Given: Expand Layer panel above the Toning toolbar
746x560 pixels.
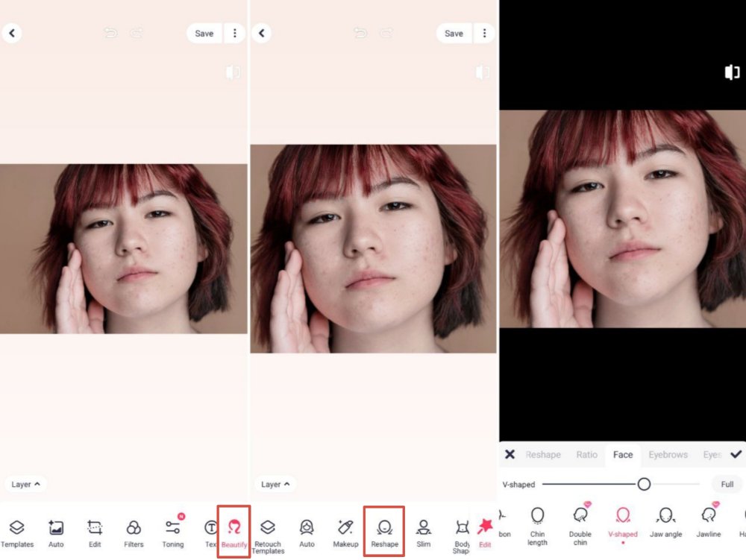Looking at the screenshot, I should point(26,484).
